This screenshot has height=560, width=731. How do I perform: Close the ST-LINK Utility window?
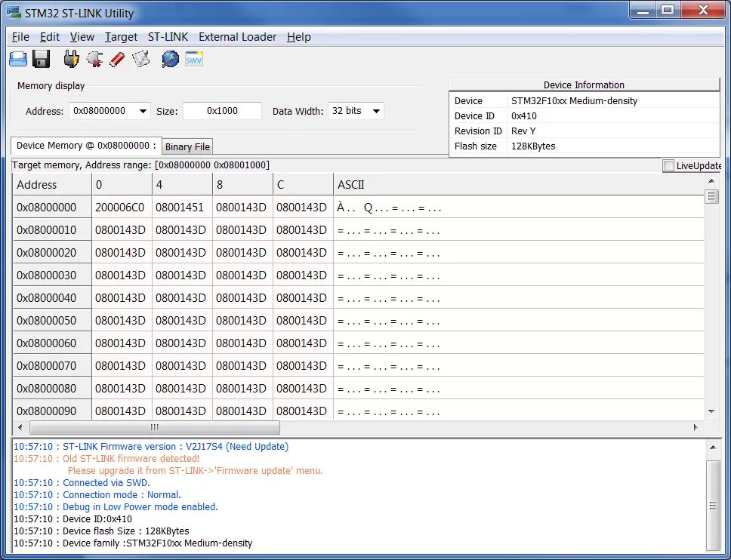(703, 11)
